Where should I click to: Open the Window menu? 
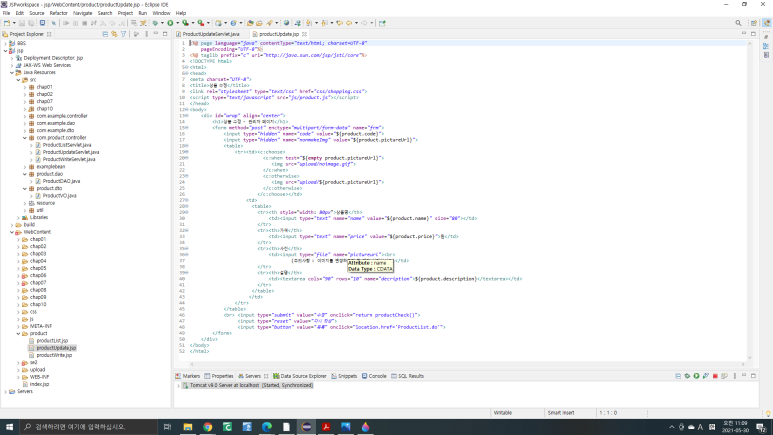[x=161, y=13]
